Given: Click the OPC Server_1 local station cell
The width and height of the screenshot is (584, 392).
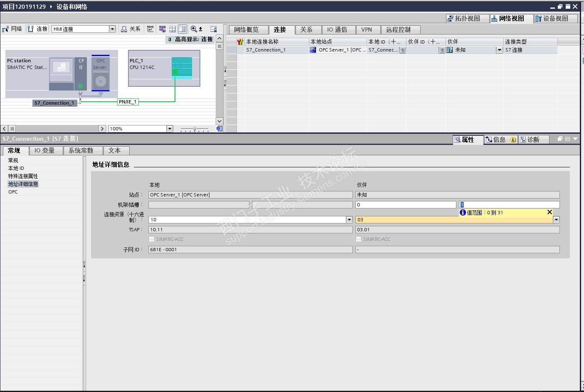Looking at the screenshot, I should [x=338, y=50].
